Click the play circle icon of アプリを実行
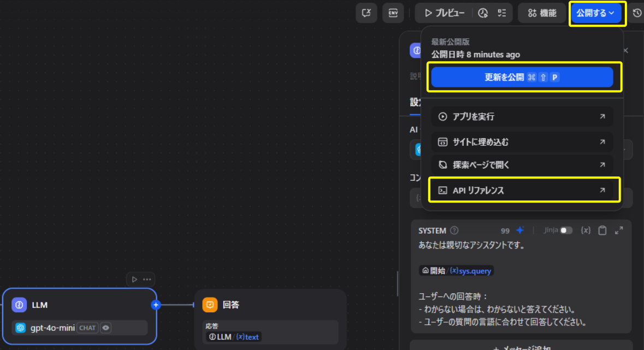 tap(442, 117)
